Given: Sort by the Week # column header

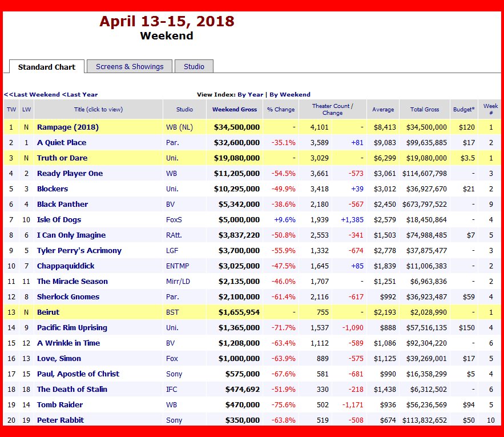Looking at the screenshot, I should pos(490,110).
